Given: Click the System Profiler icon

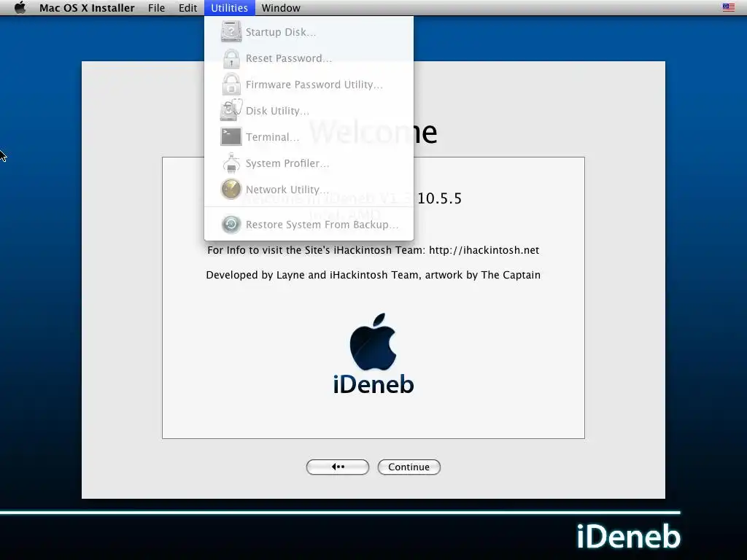Looking at the screenshot, I should click(231, 163).
